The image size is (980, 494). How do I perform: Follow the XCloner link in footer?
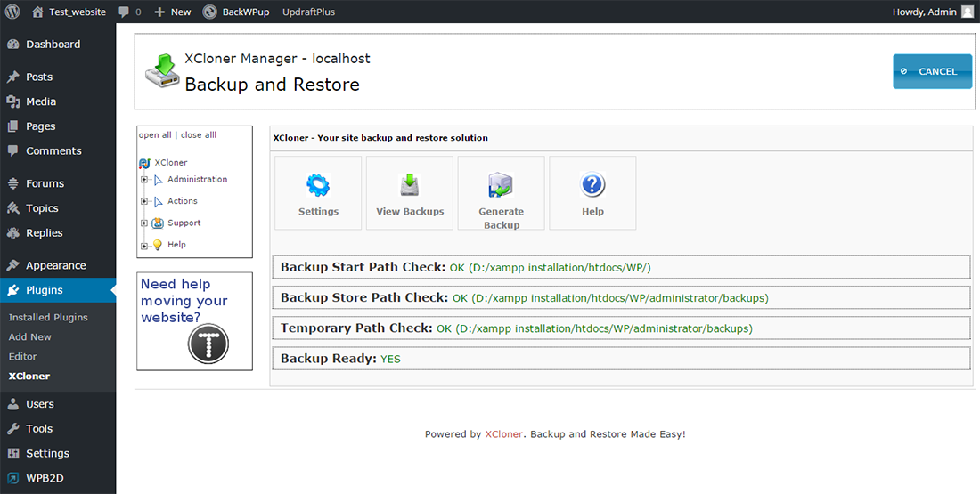pyautogui.click(x=504, y=434)
